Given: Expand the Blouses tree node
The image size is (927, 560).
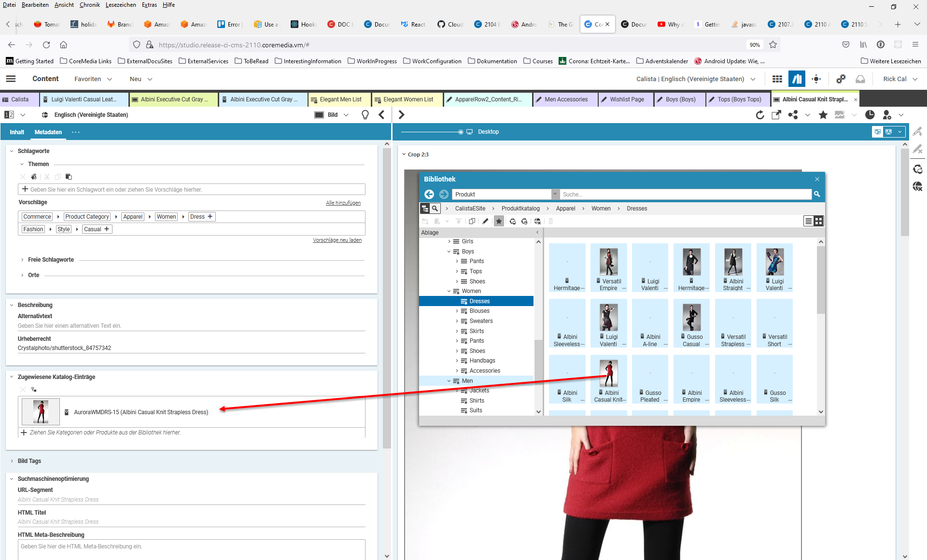Looking at the screenshot, I should coord(457,311).
